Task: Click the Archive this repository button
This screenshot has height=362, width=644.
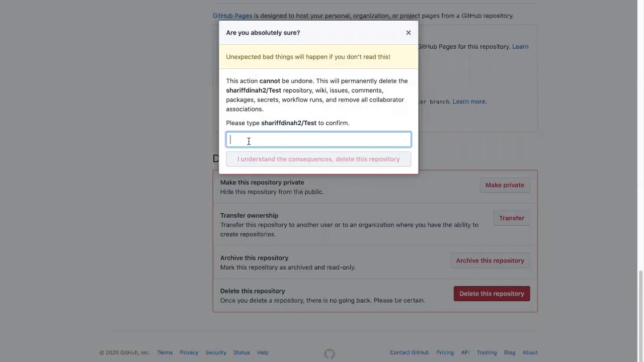Action: pyautogui.click(x=490, y=260)
